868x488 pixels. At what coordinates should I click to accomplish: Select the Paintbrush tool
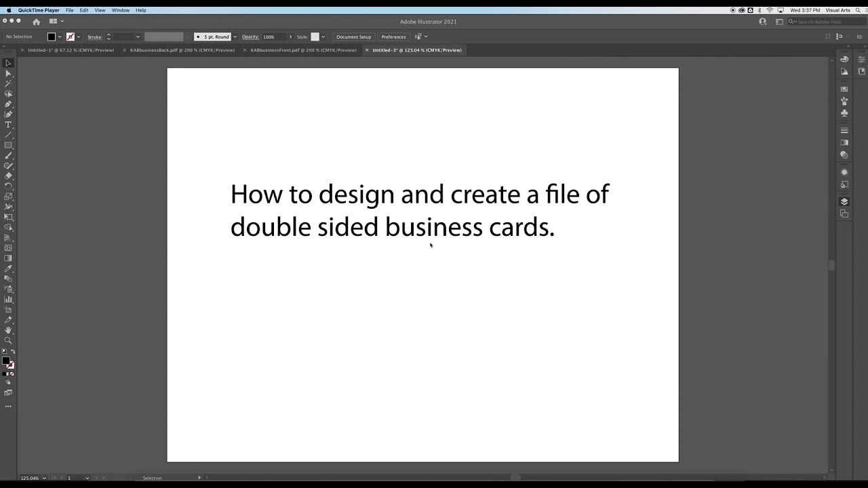click(8, 155)
